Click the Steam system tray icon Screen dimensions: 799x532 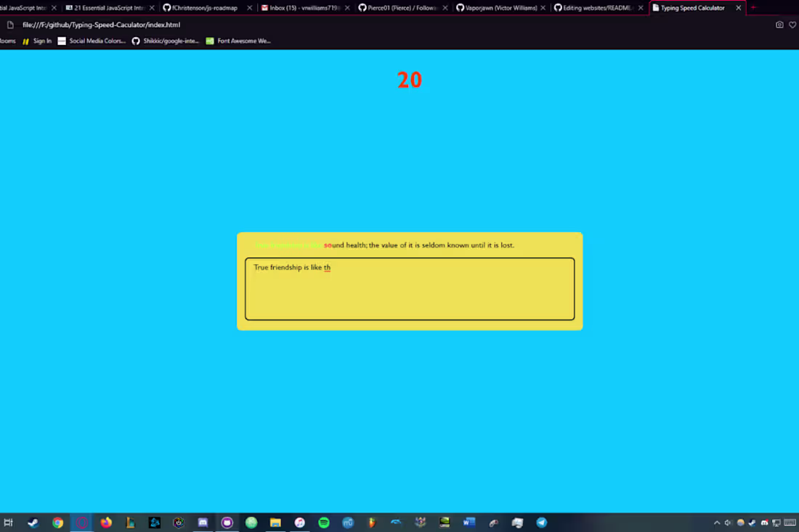pyautogui.click(x=752, y=523)
